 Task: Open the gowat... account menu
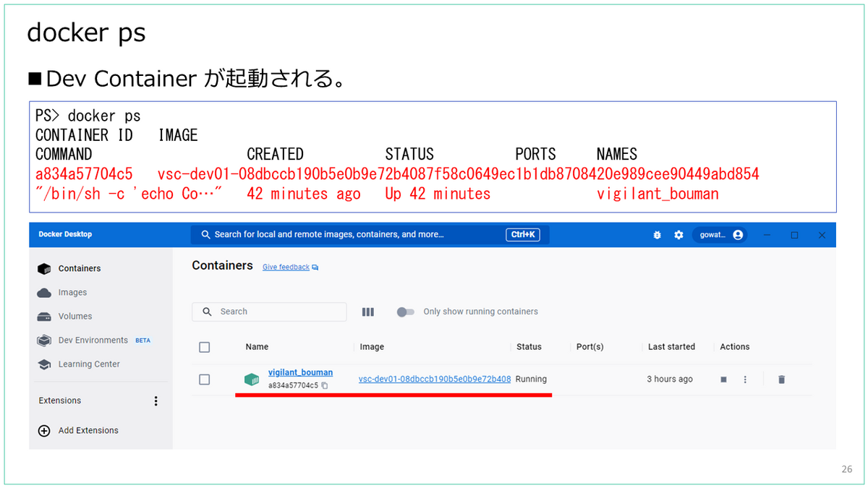point(720,235)
